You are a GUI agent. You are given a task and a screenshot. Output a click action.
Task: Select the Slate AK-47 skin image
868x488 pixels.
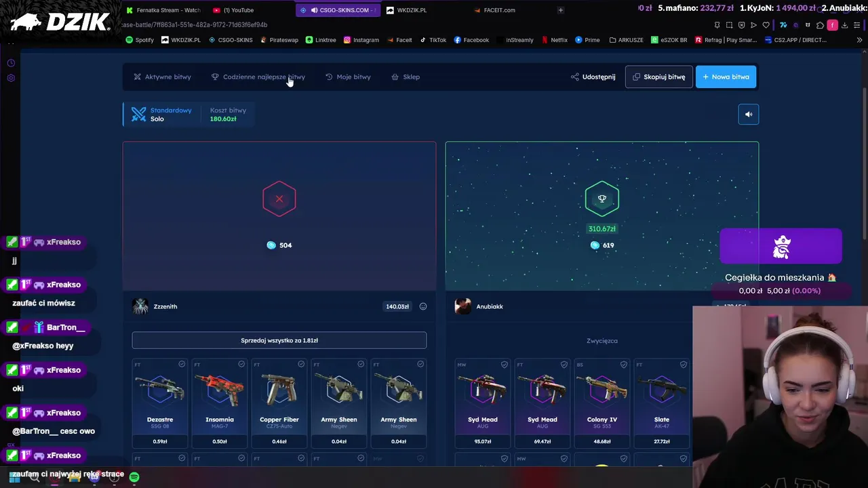pyautogui.click(x=662, y=390)
